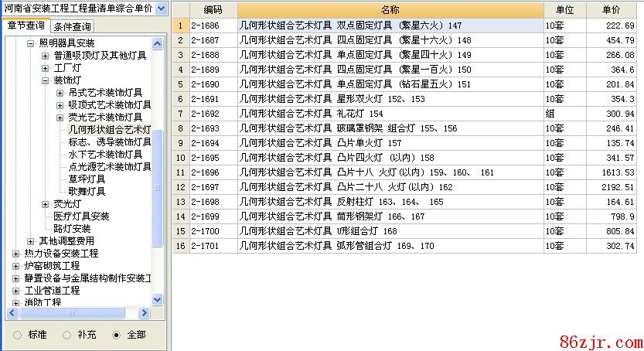Expand the 普通吸顶灯及其他灯具 node
The height and width of the screenshot is (351, 644).
point(45,56)
